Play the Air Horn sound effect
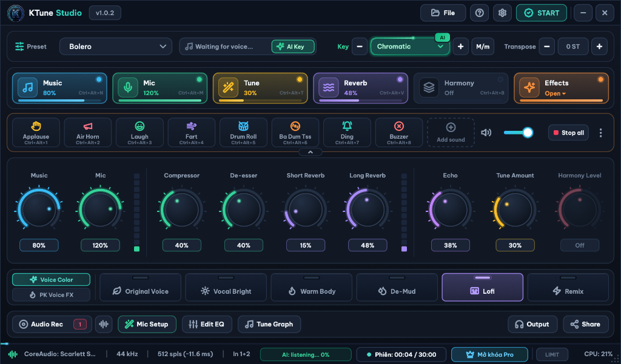Screen dimensions: 621x364 88,133
